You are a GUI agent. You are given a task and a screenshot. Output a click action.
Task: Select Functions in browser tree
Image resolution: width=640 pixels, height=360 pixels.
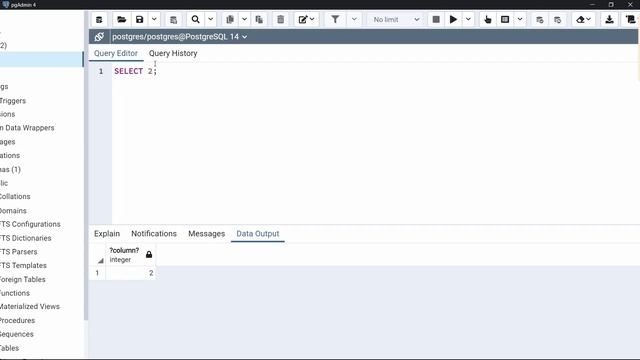(x=15, y=293)
